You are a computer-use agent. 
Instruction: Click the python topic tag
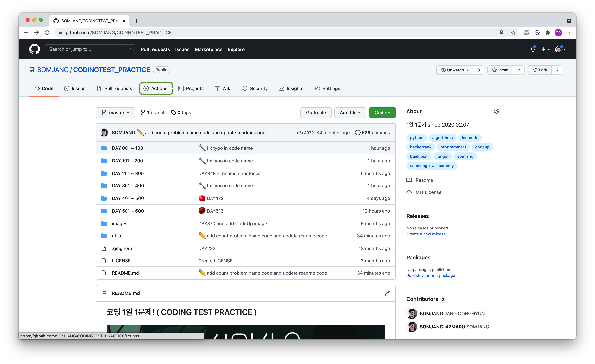point(417,138)
